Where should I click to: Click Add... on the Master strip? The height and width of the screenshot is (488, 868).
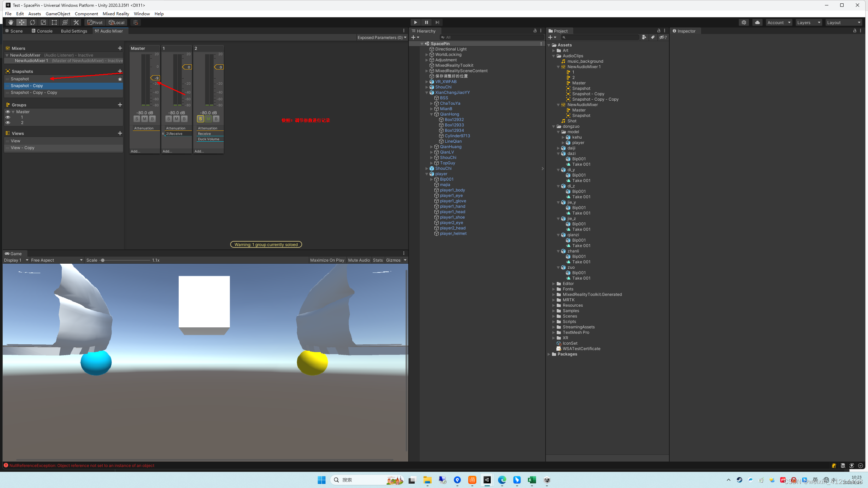135,151
